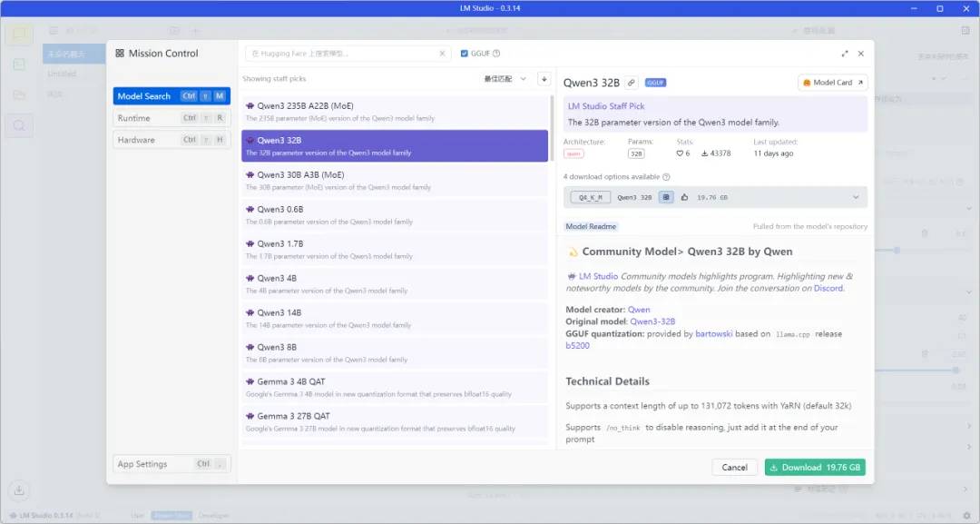Expand the Q4_K_M download options chevron

click(856, 198)
